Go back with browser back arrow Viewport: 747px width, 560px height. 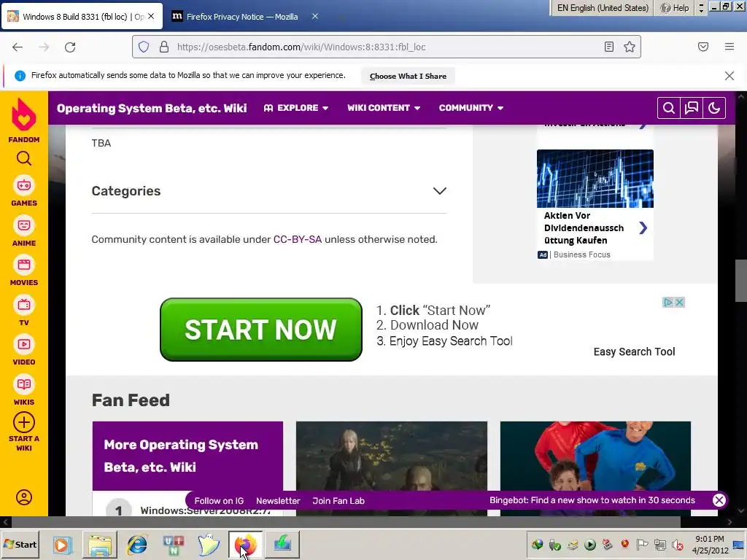18,47
